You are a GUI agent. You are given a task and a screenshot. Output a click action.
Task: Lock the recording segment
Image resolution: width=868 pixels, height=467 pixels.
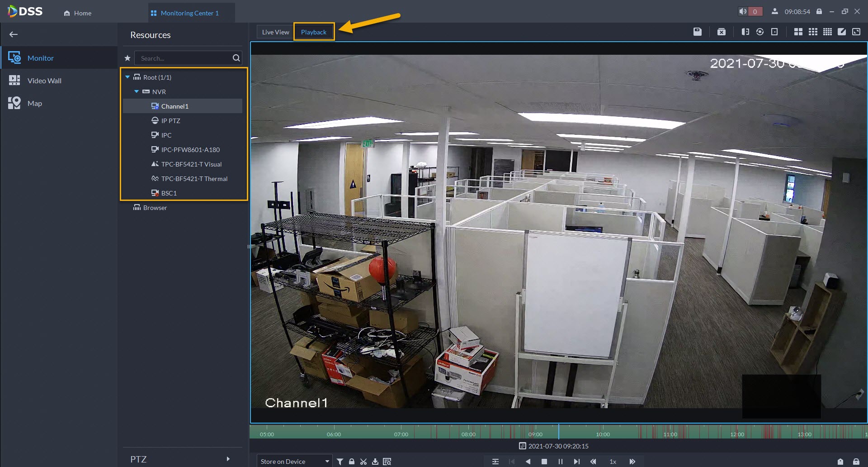coord(352,462)
